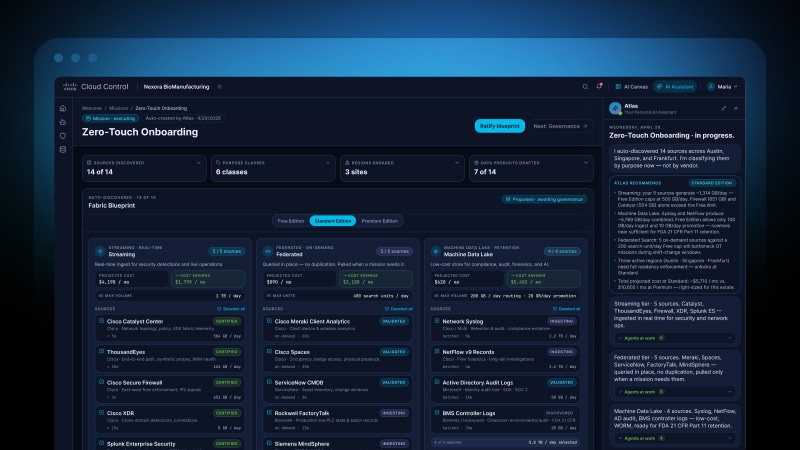This screenshot has height=450, width=800.
Task: Click the Federated 5/5 sources badge
Action: click(x=394, y=251)
